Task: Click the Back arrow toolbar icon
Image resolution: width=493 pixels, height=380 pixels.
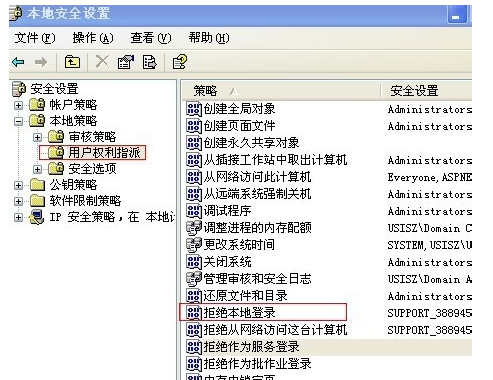Action: (x=18, y=62)
